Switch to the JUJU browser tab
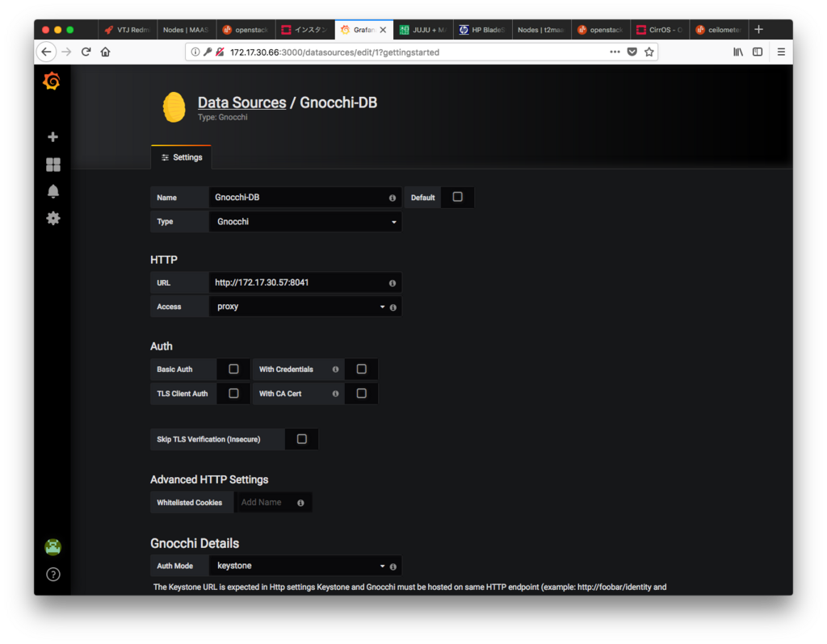Image resolution: width=827 pixels, height=644 pixels. pyautogui.click(x=422, y=30)
